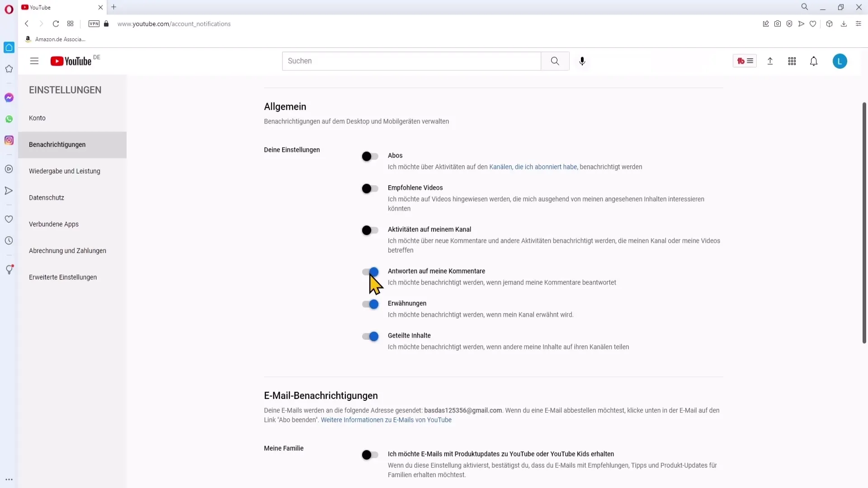Disable the Erwähnungen toggle
This screenshot has width=868, height=488.
(x=370, y=305)
